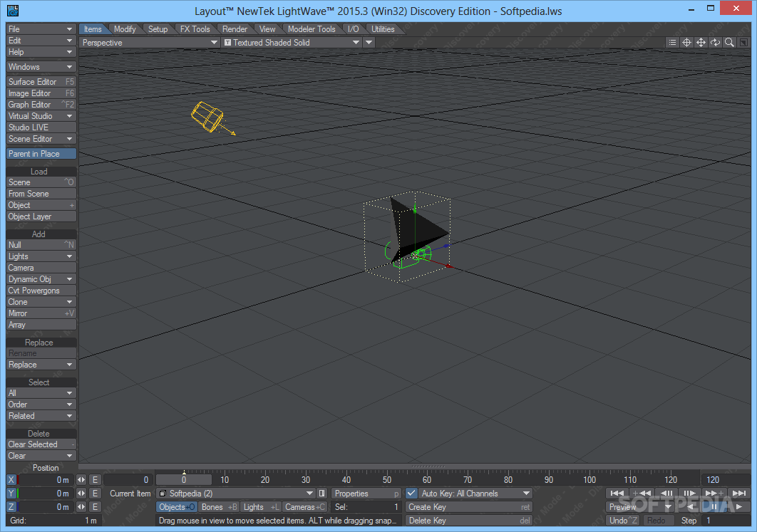Switch to Cameras selection mode
The width and height of the screenshot is (757, 532).
point(304,507)
